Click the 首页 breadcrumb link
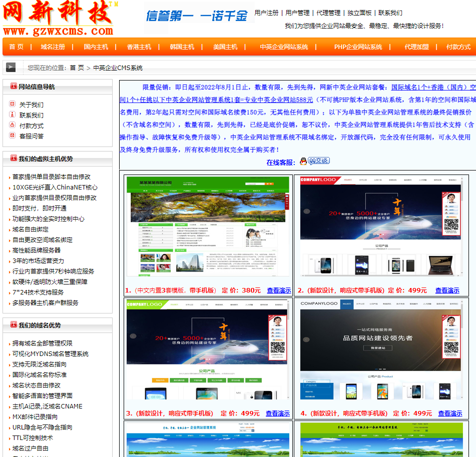Viewport: 476px width, 457px height. pyautogui.click(x=77, y=68)
